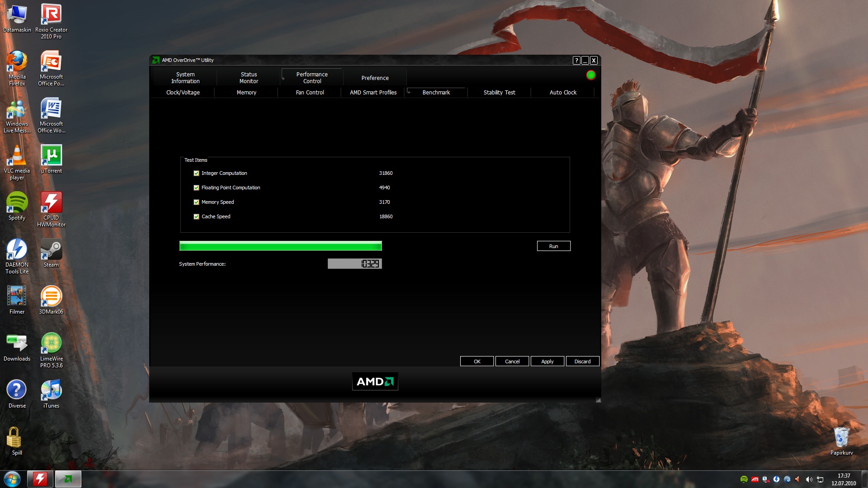
Task: Discard changes with the Discard button
Action: click(582, 361)
